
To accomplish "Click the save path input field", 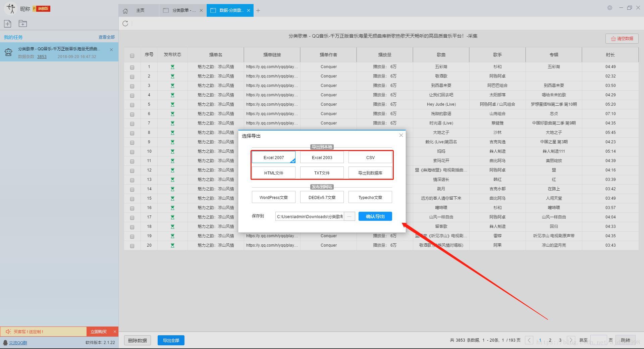I will click(310, 216).
